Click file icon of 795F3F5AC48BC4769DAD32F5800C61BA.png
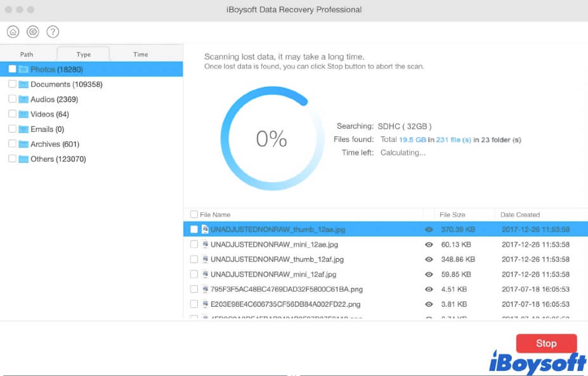Image resolution: width=588 pixels, height=376 pixels. 205,289
